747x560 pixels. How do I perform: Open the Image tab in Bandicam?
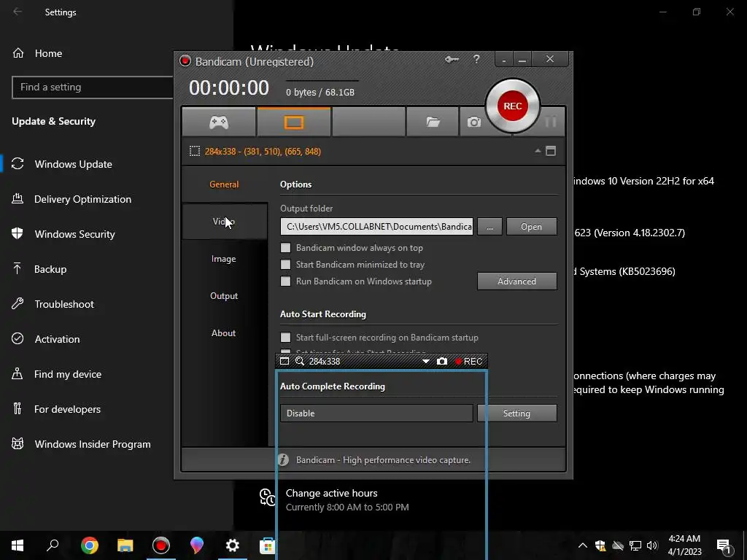(224, 259)
